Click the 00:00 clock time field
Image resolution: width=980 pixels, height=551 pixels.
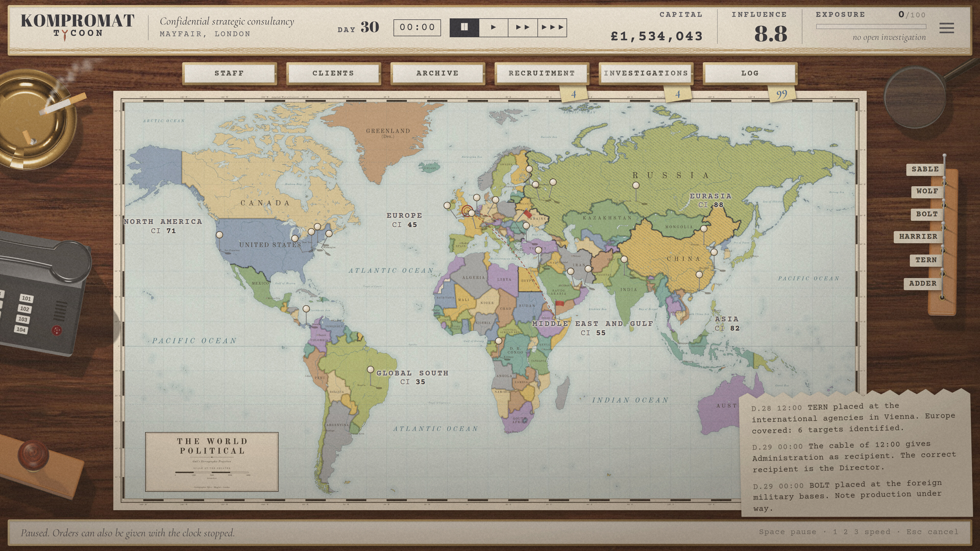pos(417,27)
